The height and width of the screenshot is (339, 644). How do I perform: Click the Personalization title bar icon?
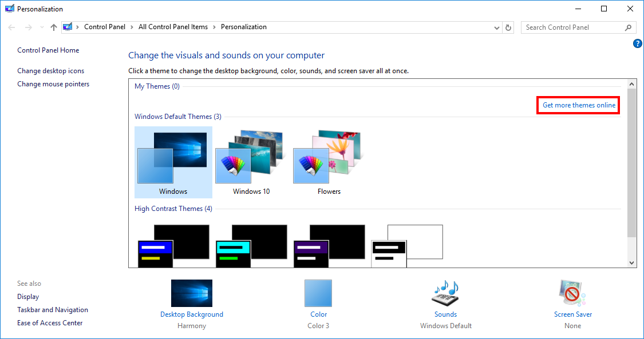pos(10,9)
